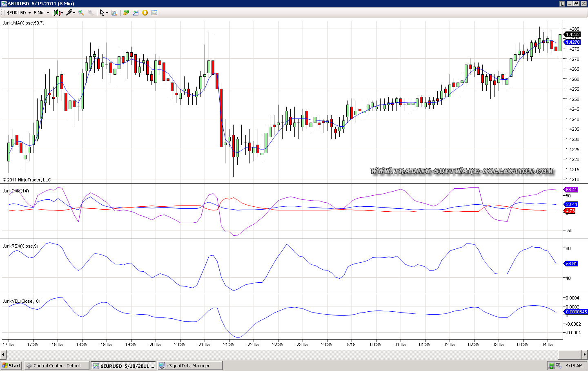The image size is (588, 371).
Task: Click the horizontal scrollbar thumb
Action: 569,354
